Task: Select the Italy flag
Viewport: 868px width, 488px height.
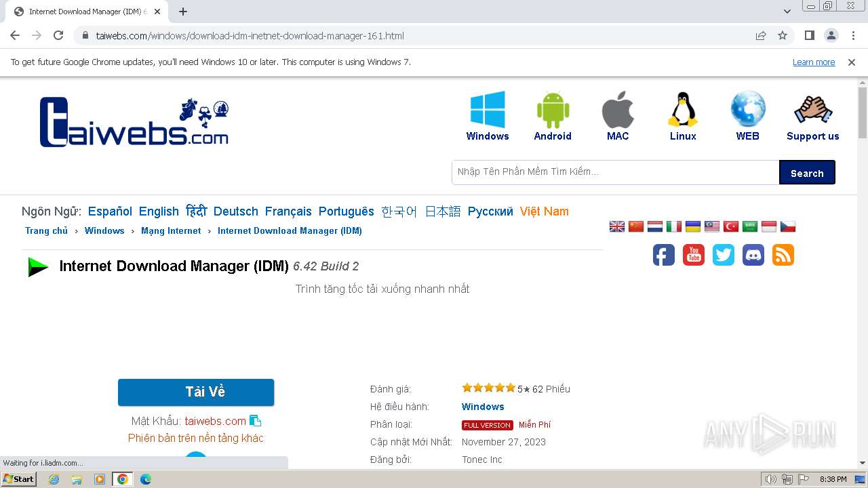Action: (674, 226)
